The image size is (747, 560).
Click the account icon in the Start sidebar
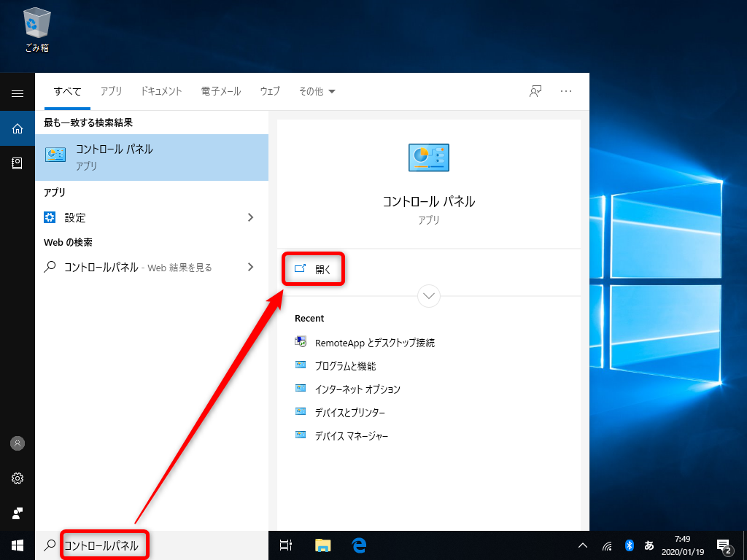pyautogui.click(x=17, y=443)
